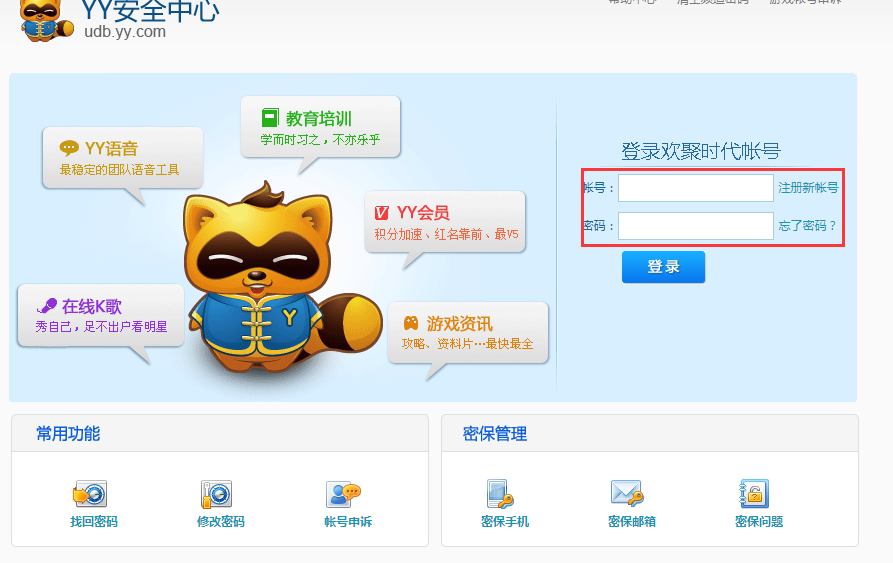
Task: Click the 帐号申诉 user chat icon
Action: coord(343,494)
